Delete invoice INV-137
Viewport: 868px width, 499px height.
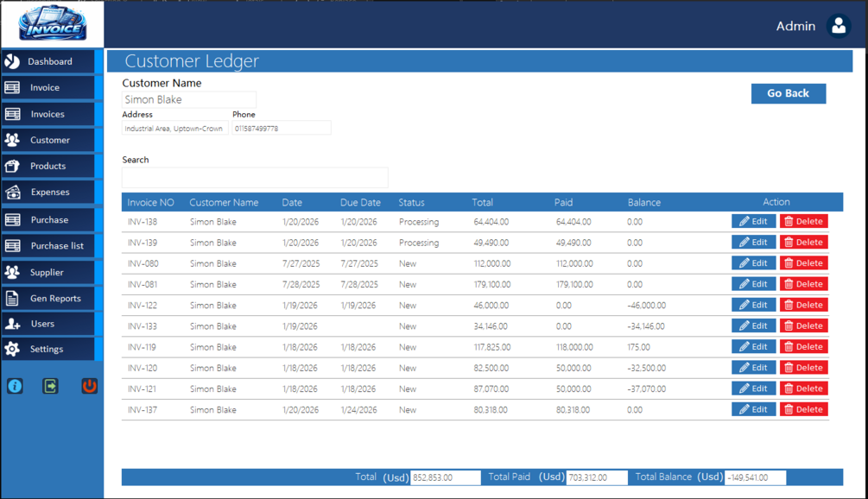click(x=804, y=409)
